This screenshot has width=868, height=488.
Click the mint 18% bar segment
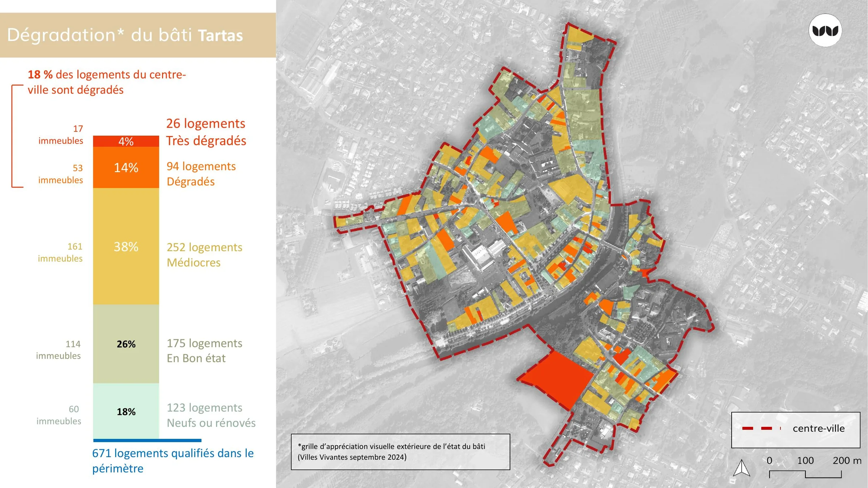click(x=126, y=411)
